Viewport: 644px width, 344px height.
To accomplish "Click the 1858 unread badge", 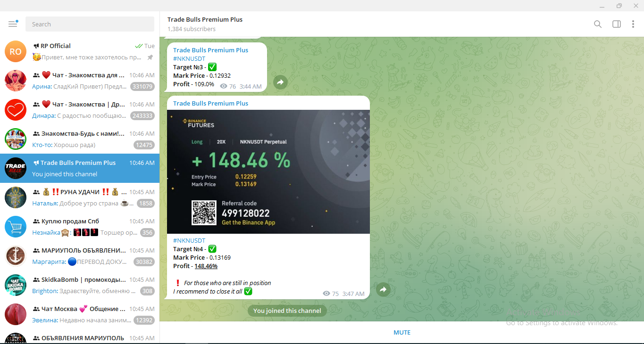I will click(146, 204).
